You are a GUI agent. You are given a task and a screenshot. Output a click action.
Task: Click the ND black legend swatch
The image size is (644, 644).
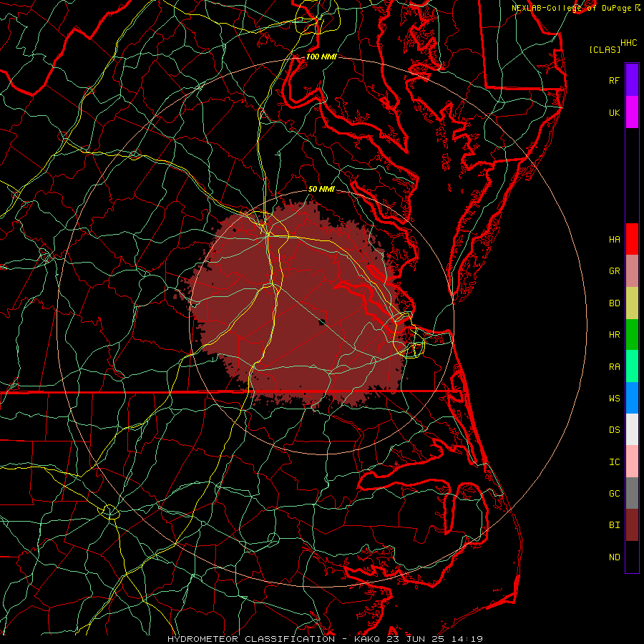click(632, 557)
